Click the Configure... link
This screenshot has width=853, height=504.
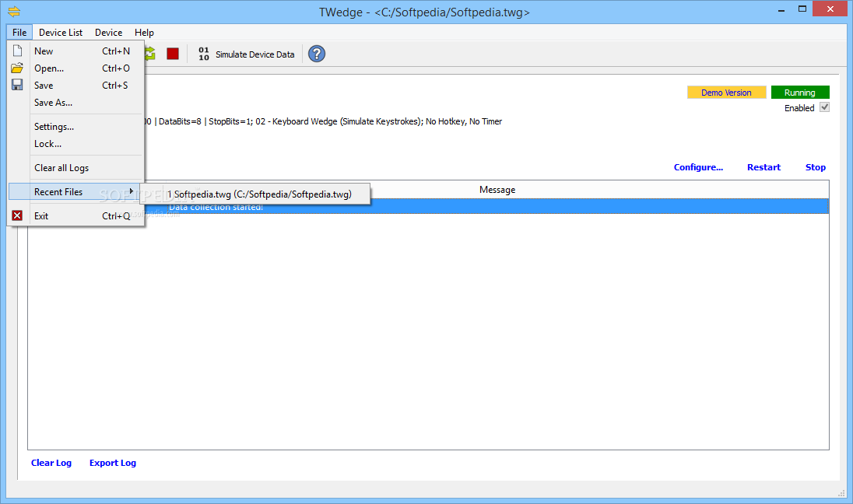[698, 167]
